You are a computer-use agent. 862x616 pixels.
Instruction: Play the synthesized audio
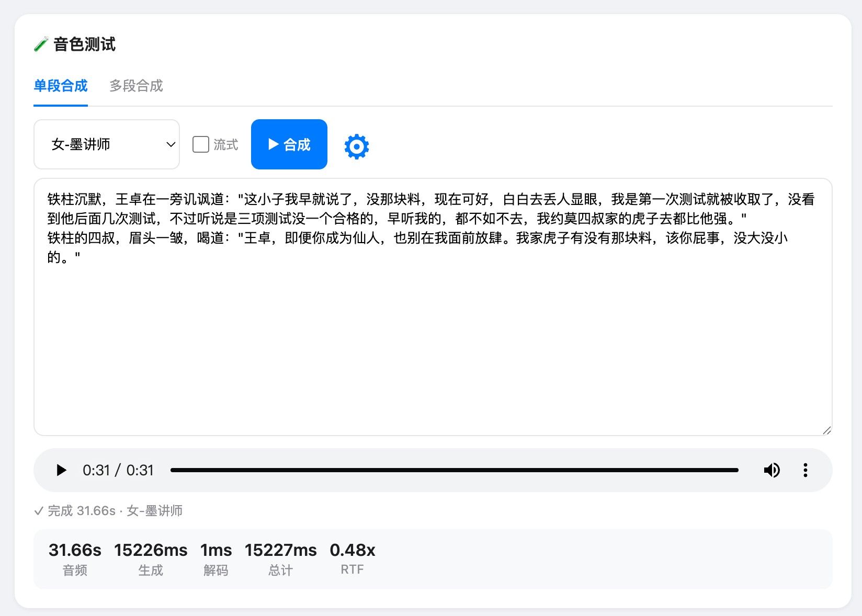[x=61, y=470]
